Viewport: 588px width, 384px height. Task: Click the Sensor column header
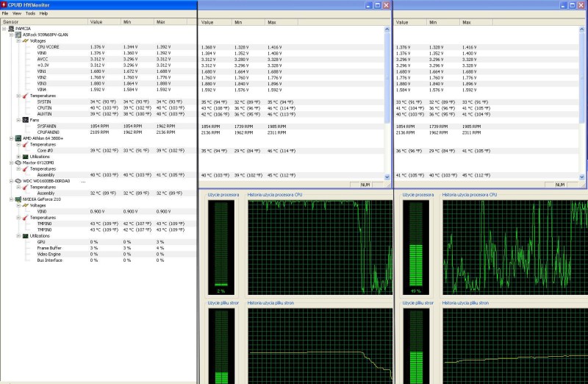pyautogui.click(x=44, y=22)
